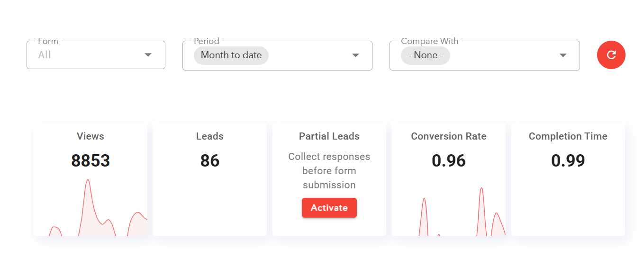Viewport: 644px width, 273px height.
Task: Activate partial leads collection
Action: coord(329,208)
